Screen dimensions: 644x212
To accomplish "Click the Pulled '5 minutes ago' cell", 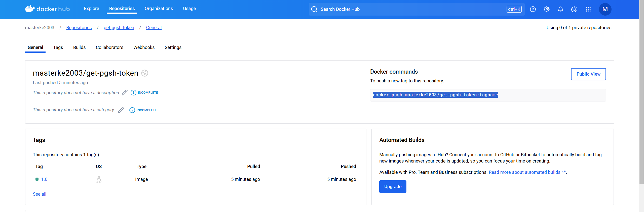I will (x=246, y=179).
